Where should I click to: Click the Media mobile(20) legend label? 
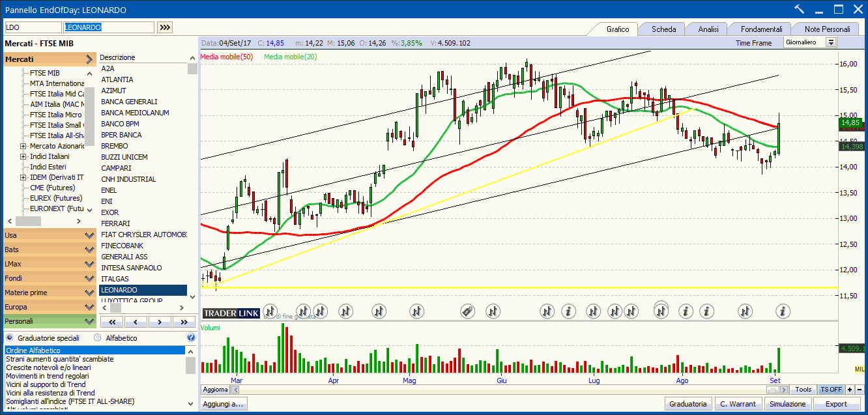tap(291, 57)
